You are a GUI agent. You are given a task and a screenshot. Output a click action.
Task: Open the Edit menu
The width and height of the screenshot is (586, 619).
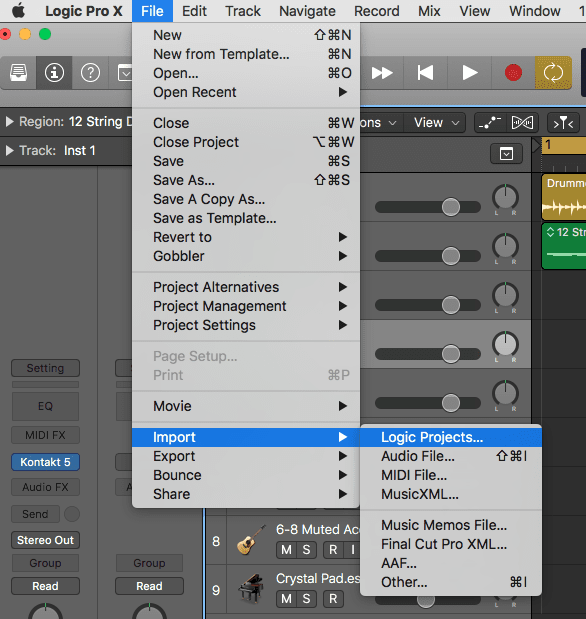[x=194, y=11]
